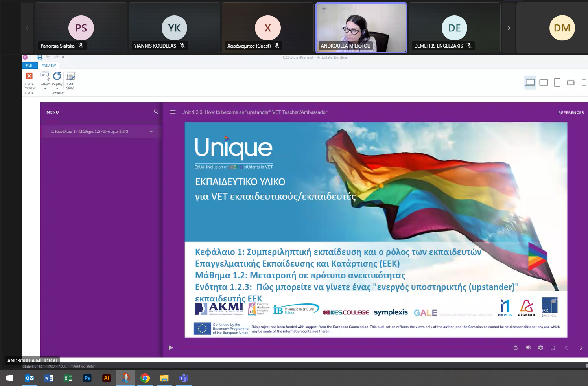The width and height of the screenshot is (588, 386).
Task: Select the PREVIEW ribbon tab
Action: (x=49, y=66)
